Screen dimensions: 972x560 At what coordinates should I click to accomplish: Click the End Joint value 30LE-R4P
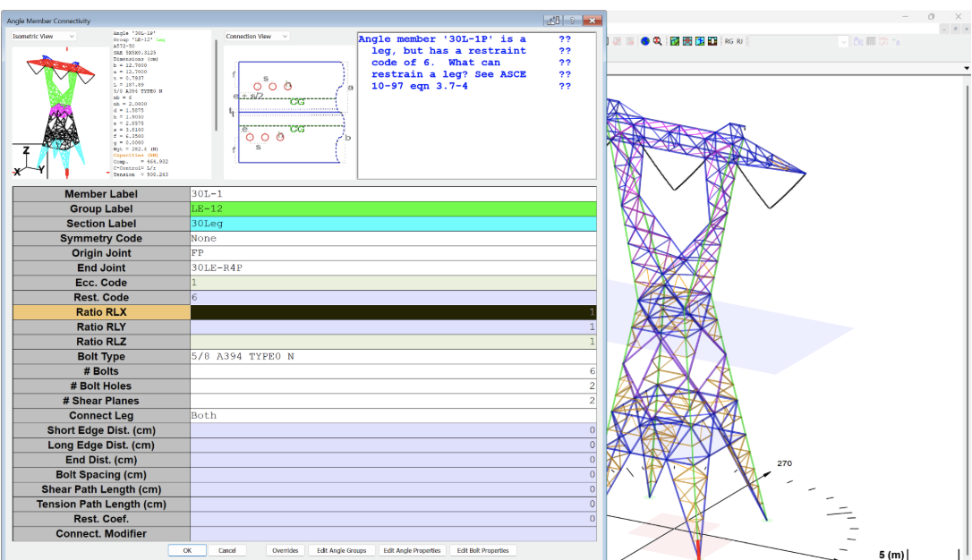click(x=393, y=267)
